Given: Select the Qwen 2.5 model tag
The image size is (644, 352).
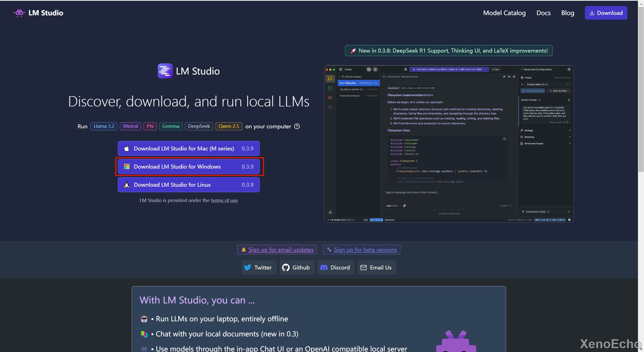Looking at the screenshot, I should (x=229, y=126).
